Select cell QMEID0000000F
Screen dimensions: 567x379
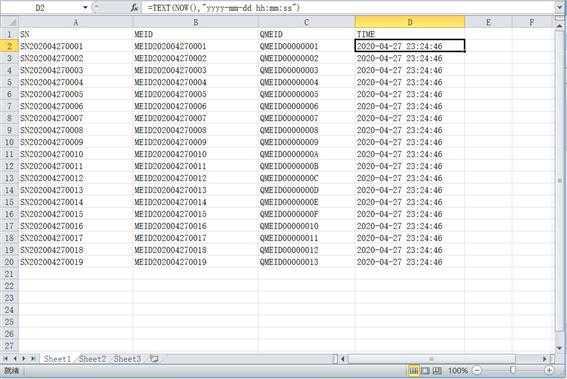(306, 214)
